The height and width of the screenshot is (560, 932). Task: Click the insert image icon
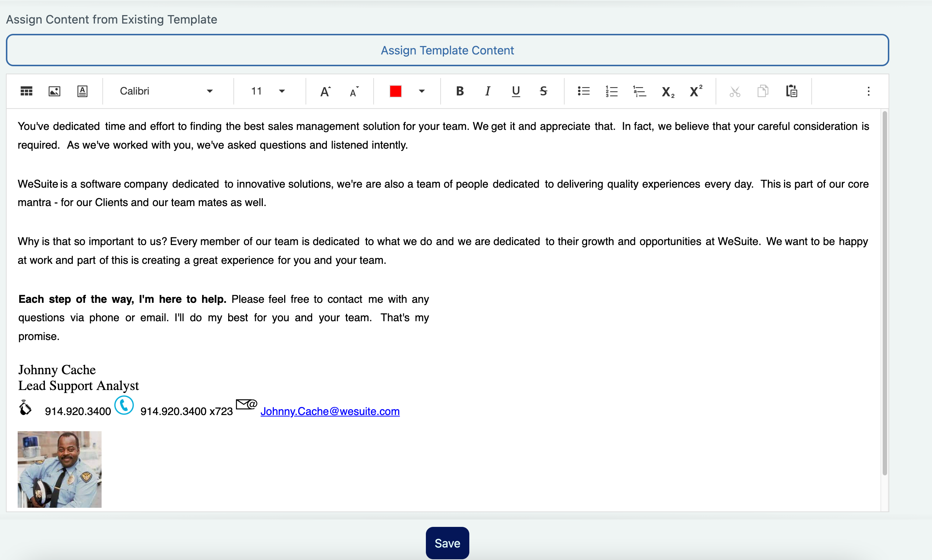[54, 91]
